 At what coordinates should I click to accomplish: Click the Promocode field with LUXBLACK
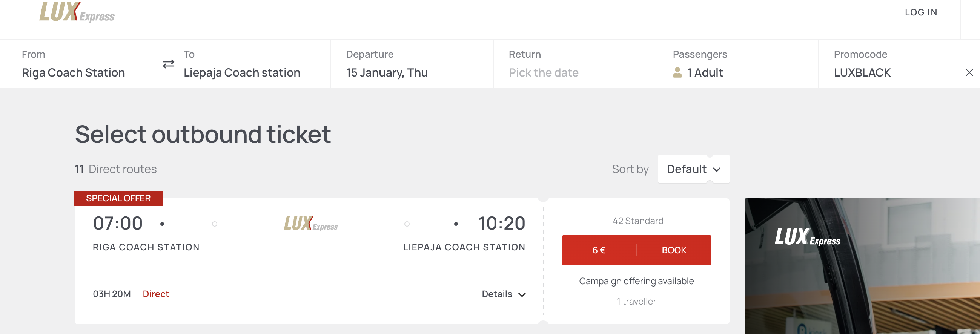click(x=862, y=72)
